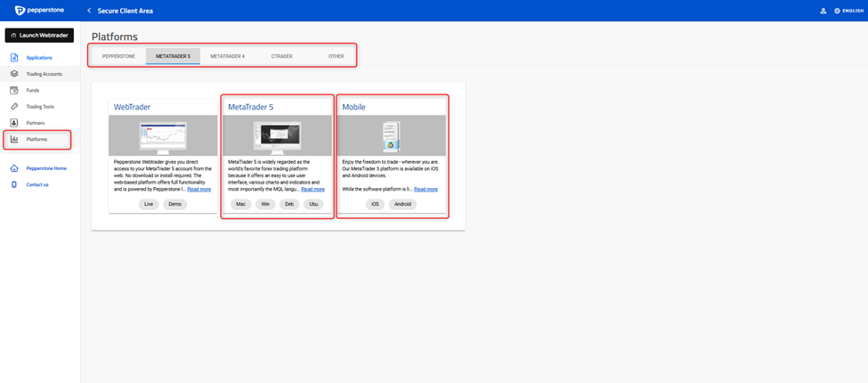
Task: Click the Live button under WebTrader
Action: [150, 204]
